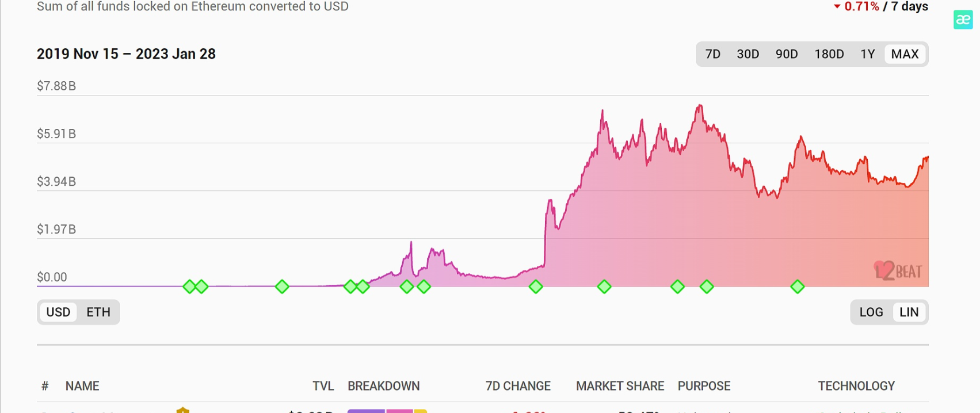Image resolution: width=980 pixels, height=413 pixels.
Task: Click the MARKET SHARE column header
Action: coord(620,386)
